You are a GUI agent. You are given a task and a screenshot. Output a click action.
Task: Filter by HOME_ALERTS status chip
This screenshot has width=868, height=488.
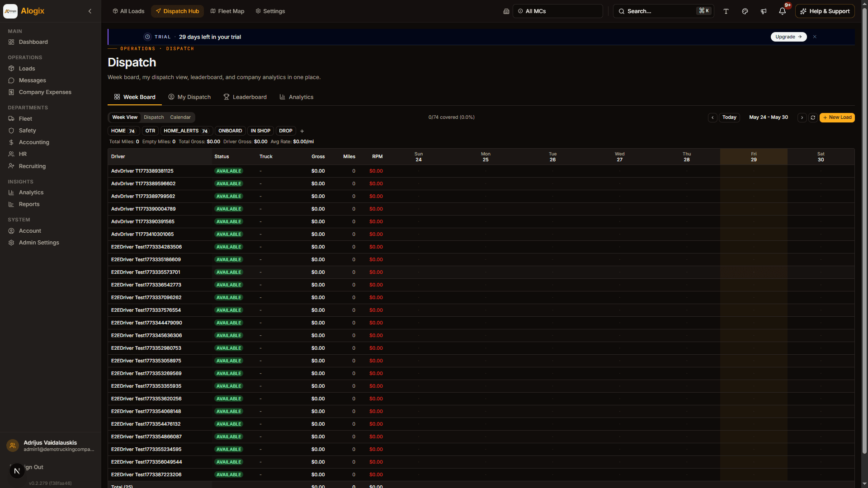[x=186, y=131]
